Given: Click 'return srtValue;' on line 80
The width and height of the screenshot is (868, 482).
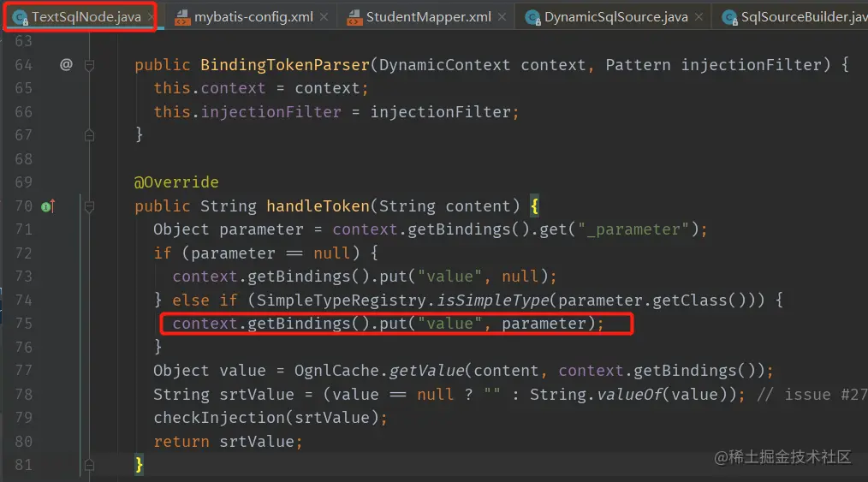Looking at the screenshot, I should 228,441.
